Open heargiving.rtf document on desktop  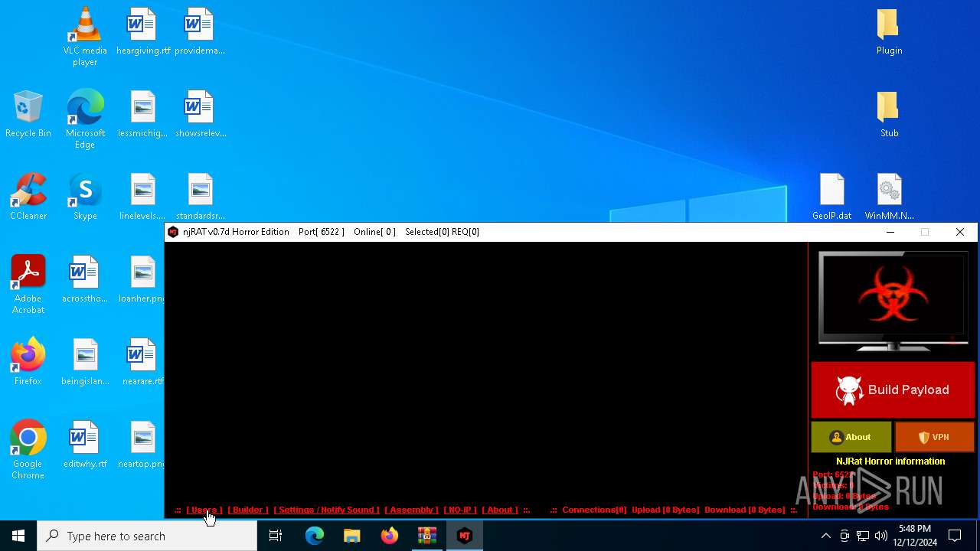pyautogui.click(x=143, y=31)
